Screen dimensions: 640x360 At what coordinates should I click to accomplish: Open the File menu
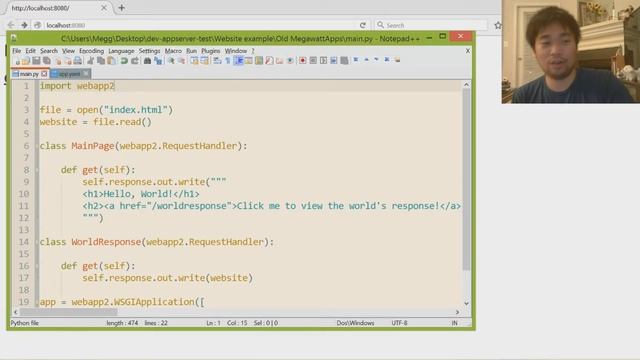(x=16, y=51)
